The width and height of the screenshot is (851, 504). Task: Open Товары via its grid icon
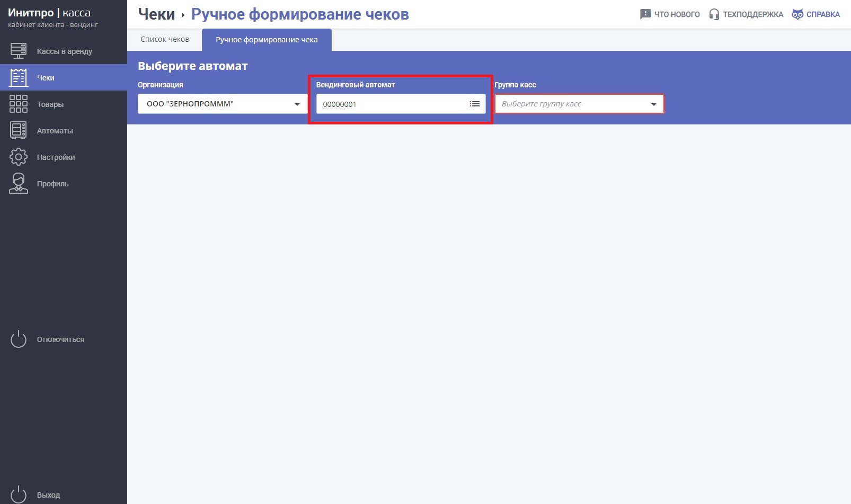pos(19,104)
